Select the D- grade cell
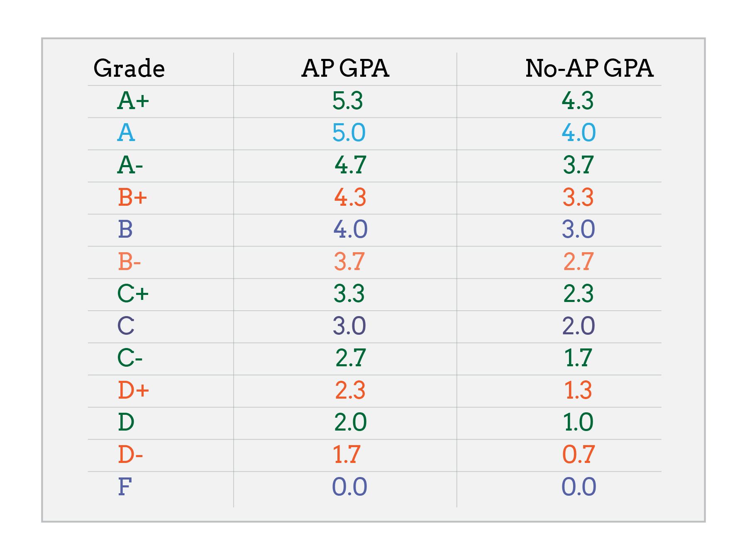This screenshot has width=747, height=560. (130, 455)
